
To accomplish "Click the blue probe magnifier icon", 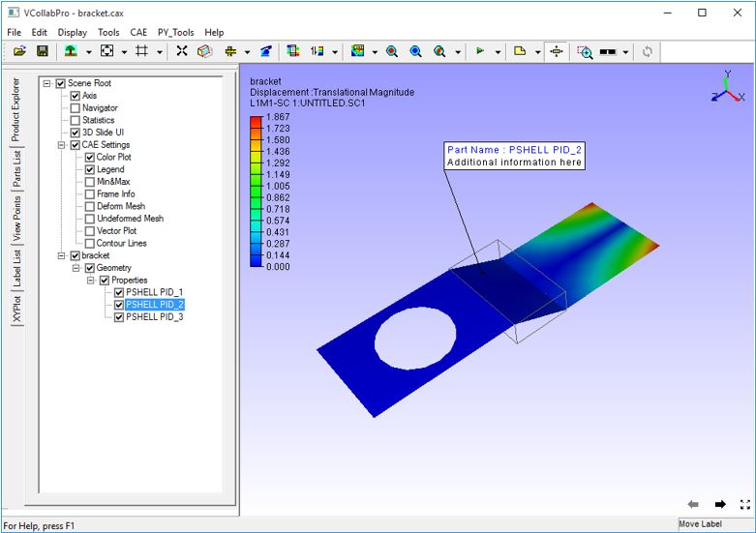I will click(415, 51).
